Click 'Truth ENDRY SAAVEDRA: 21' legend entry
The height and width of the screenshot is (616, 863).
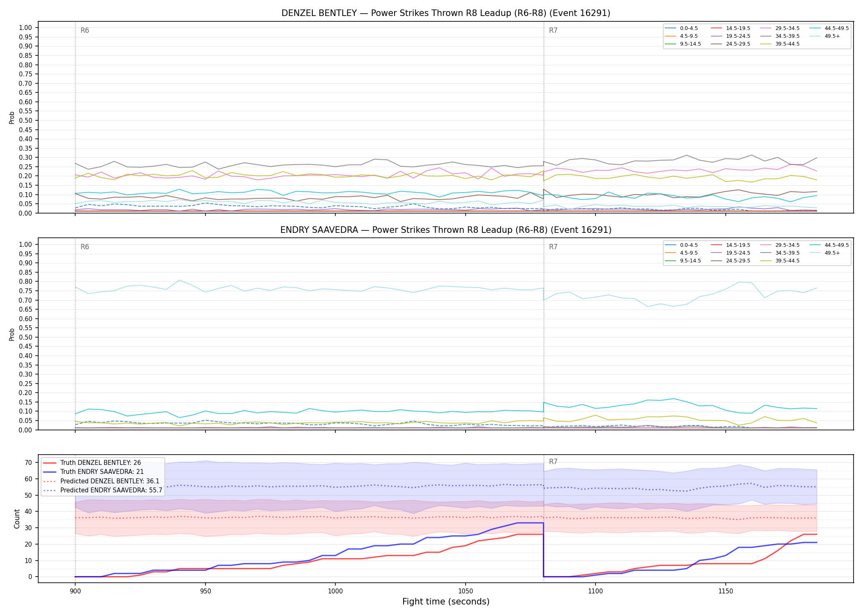[94, 472]
